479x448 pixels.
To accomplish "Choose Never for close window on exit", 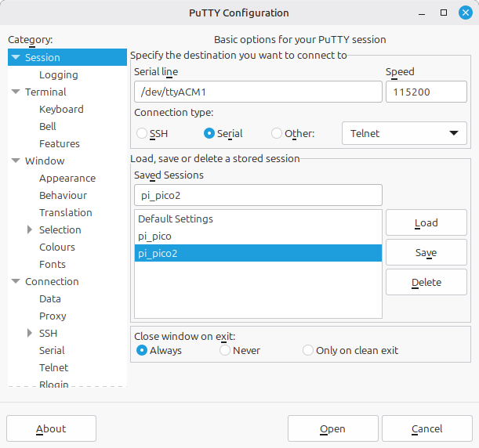I will (225, 350).
